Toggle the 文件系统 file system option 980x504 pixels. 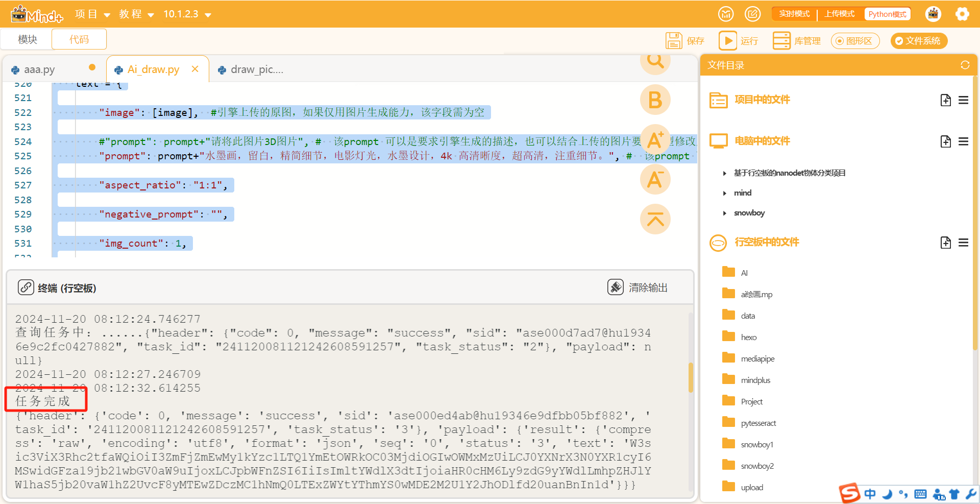click(919, 41)
